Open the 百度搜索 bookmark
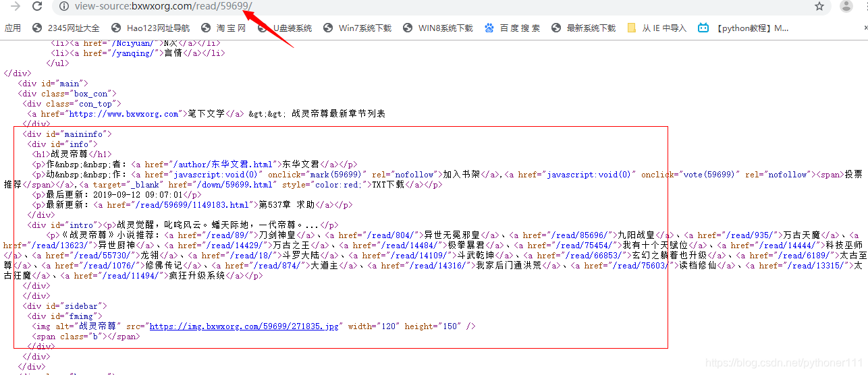 coord(512,28)
